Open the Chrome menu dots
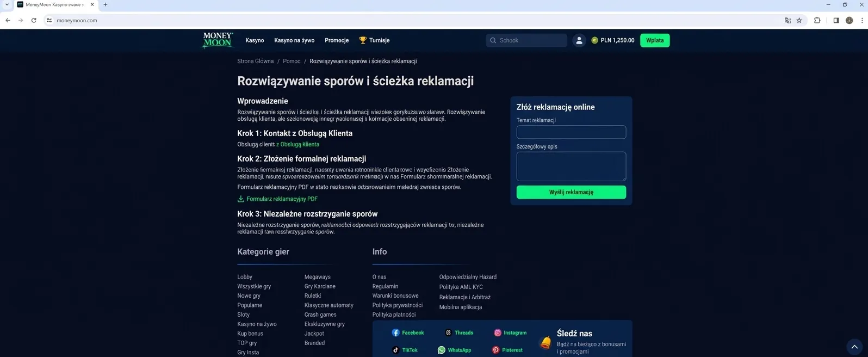 point(861,20)
